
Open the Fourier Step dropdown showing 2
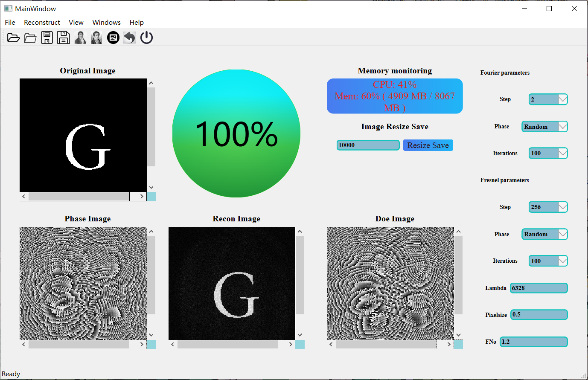pyautogui.click(x=548, y=99)
